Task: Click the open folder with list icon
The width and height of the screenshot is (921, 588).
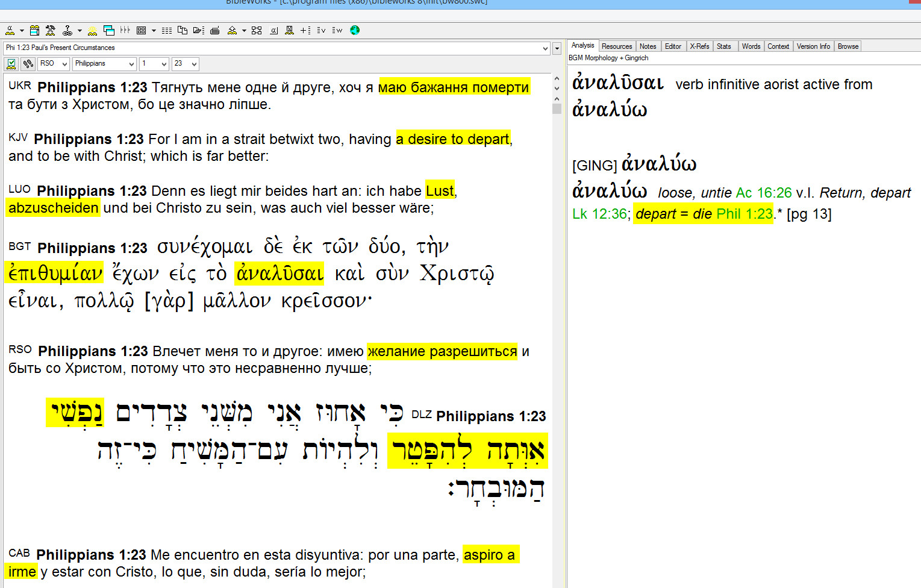Action: tap(199, 30)
